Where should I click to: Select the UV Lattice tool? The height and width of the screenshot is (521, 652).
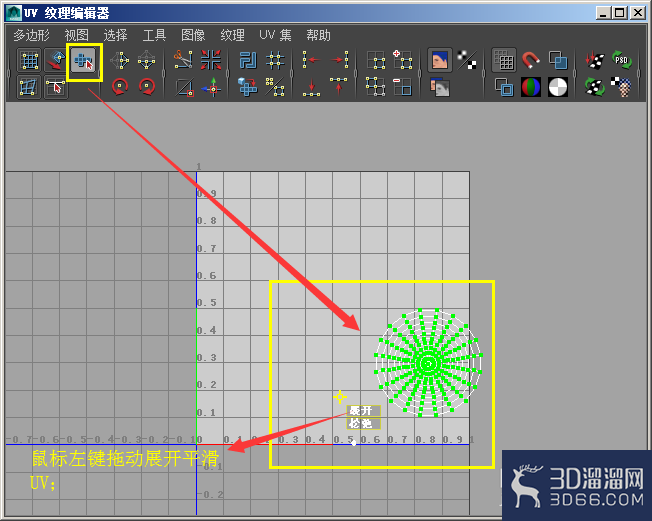(29, 61)
